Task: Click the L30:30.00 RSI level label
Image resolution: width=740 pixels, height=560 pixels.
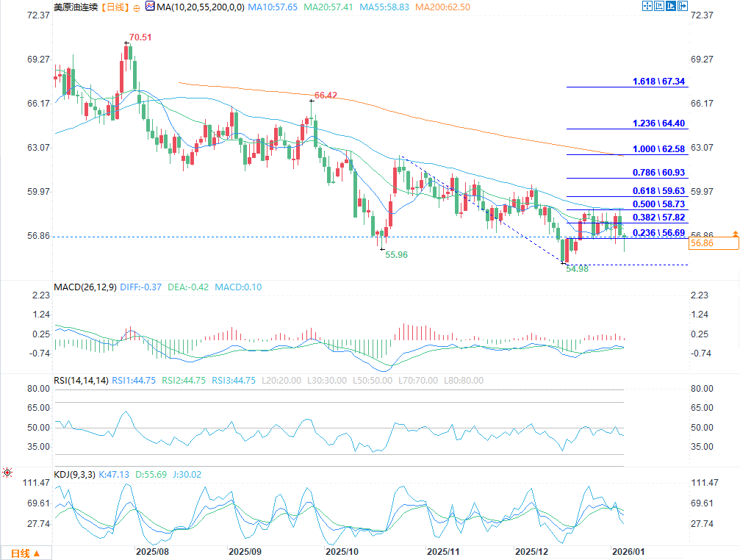Action: click(x=327, y=380)
